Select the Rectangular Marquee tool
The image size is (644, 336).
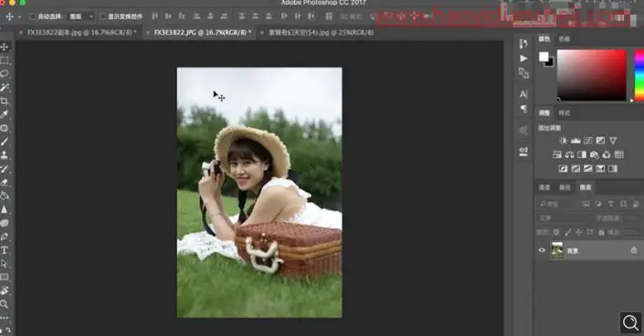pyautogui.click(x=5, y=60)
